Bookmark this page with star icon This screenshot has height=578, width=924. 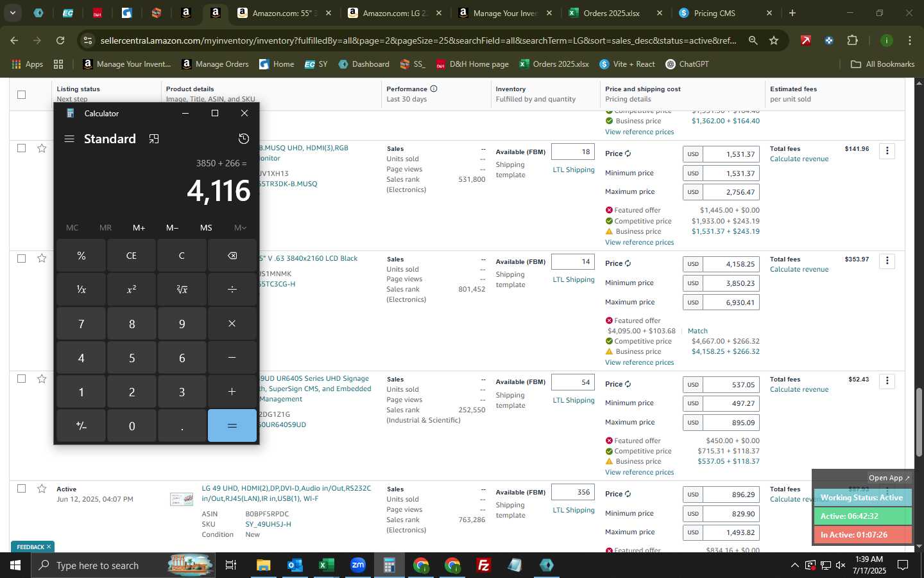(x=774, y=40)
